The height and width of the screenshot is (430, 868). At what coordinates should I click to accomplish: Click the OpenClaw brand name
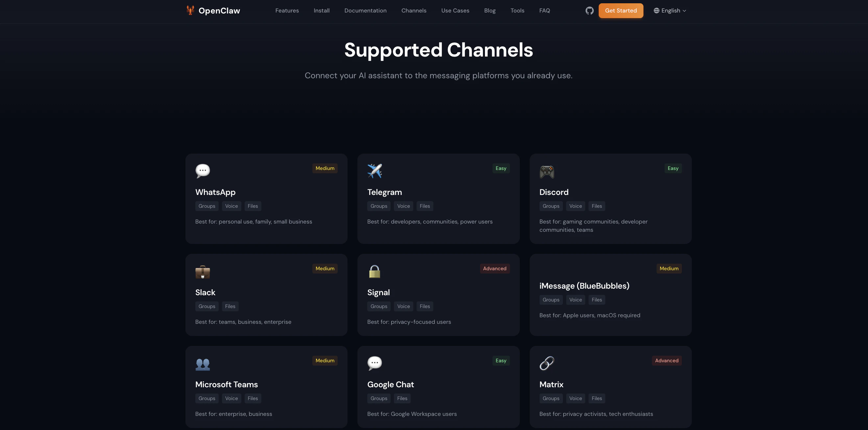(219, 11)
